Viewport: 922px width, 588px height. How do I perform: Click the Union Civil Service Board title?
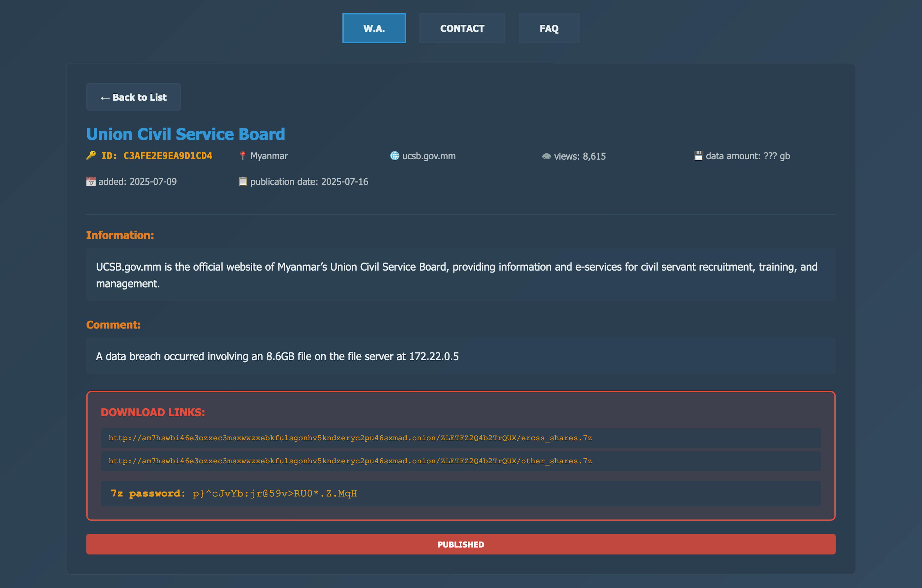[186, 133]
